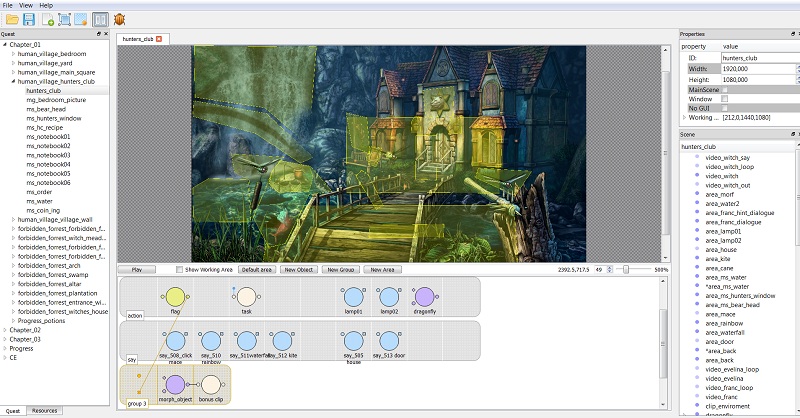Save with the floppy disk icon
Viewport: 800px width, 418px height.
click(29, 20)
